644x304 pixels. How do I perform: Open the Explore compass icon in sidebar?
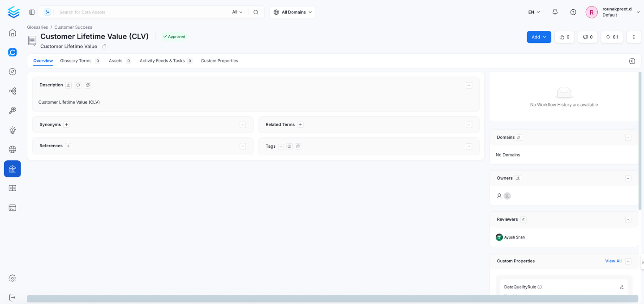tap(13, 72)
